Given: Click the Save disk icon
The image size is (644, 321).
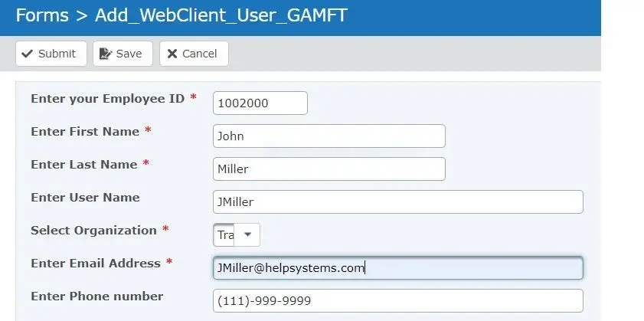Looking at the screenshot, I should pos(105,54).
